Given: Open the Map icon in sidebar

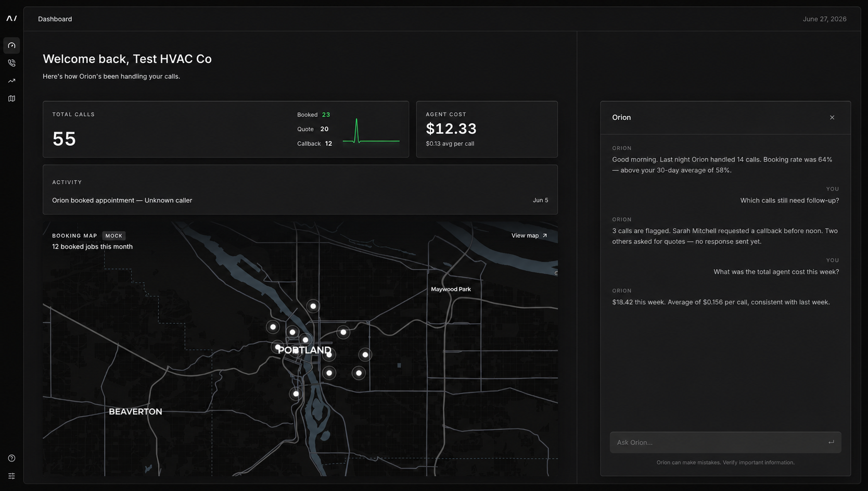Looking at the screenshot, I should (x=11, y=98).
